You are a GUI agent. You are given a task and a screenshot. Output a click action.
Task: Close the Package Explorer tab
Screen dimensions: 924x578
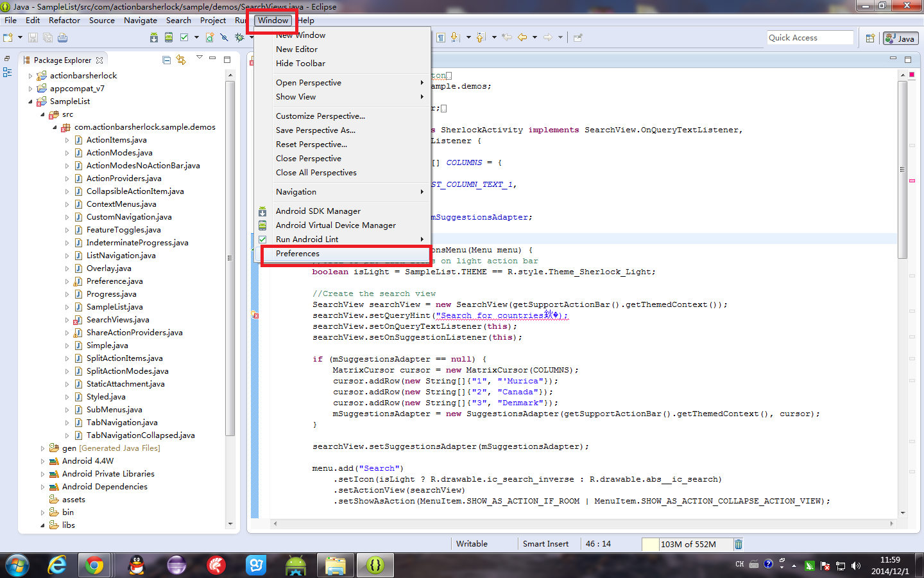tap(99, 60)
